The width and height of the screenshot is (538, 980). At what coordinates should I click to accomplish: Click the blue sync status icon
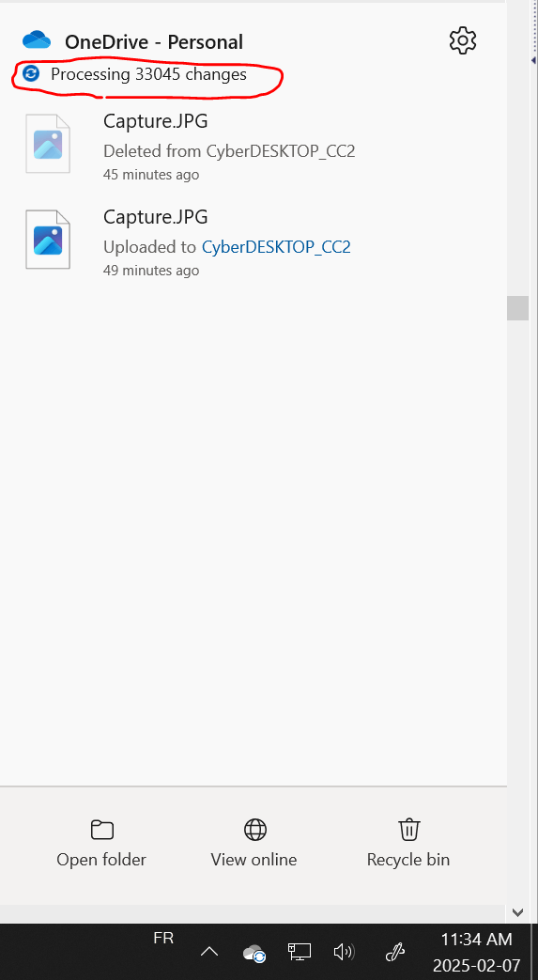tap(30, 74)
